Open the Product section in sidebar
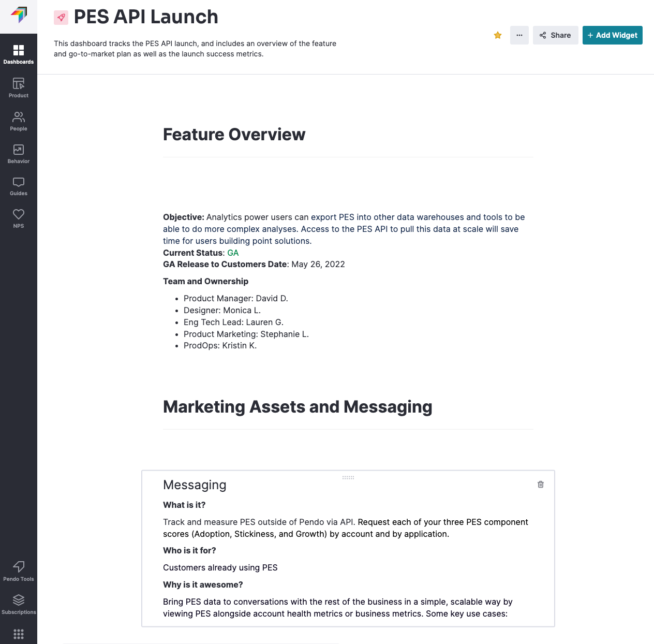The width and height of the screenshot is (654, 644). pos(19,87)
